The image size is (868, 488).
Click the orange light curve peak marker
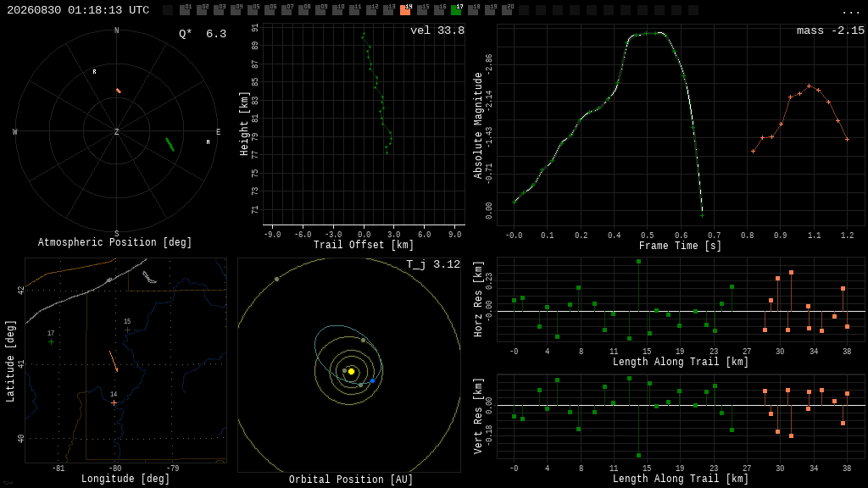810,86
